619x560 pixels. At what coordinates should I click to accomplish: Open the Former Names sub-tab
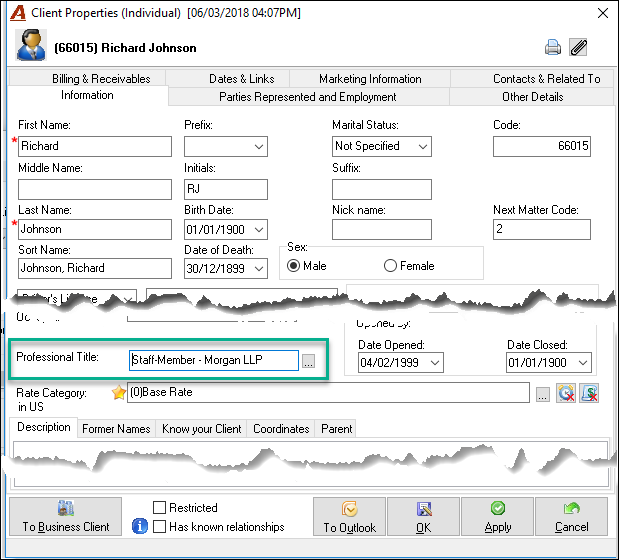coord(116,429)
